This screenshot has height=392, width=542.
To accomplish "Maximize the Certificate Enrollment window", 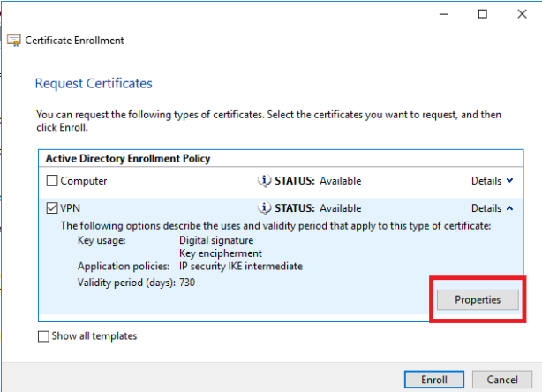I will [483, 14].
